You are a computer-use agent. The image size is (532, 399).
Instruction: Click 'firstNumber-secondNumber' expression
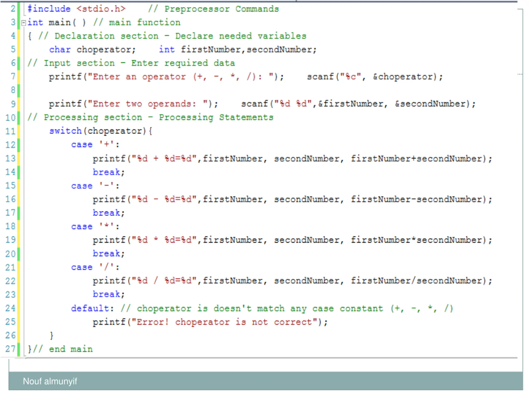[416, 199]
